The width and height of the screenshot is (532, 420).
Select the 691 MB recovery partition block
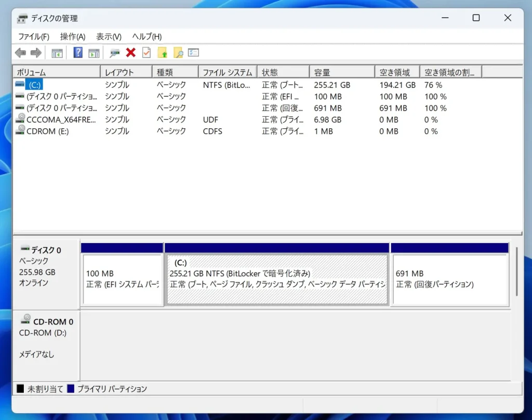click(x=449, y=279)
